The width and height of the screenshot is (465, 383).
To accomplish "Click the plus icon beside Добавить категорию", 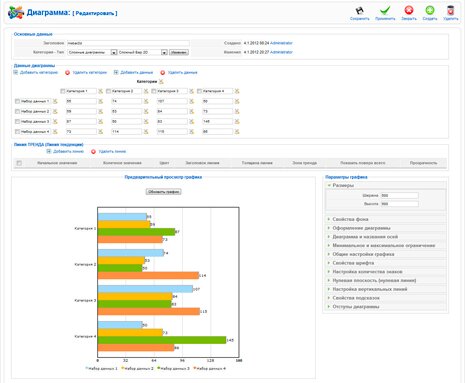I will [x=16, y=72].
